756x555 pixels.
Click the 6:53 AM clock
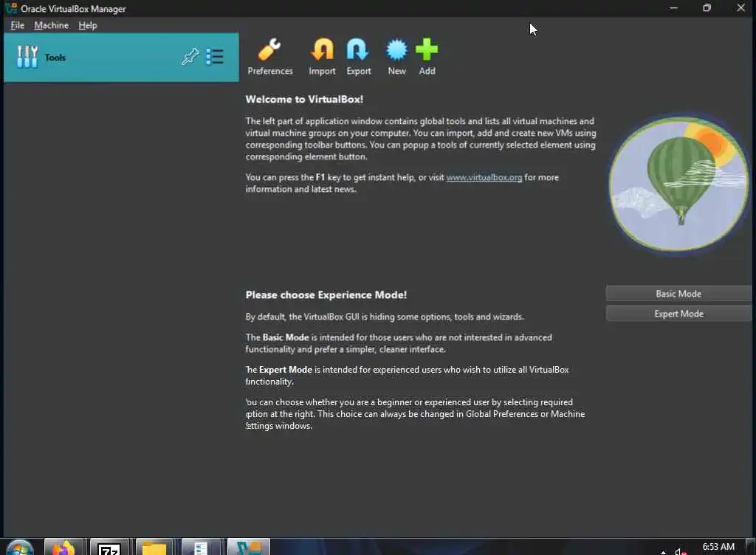pos(718,547)
